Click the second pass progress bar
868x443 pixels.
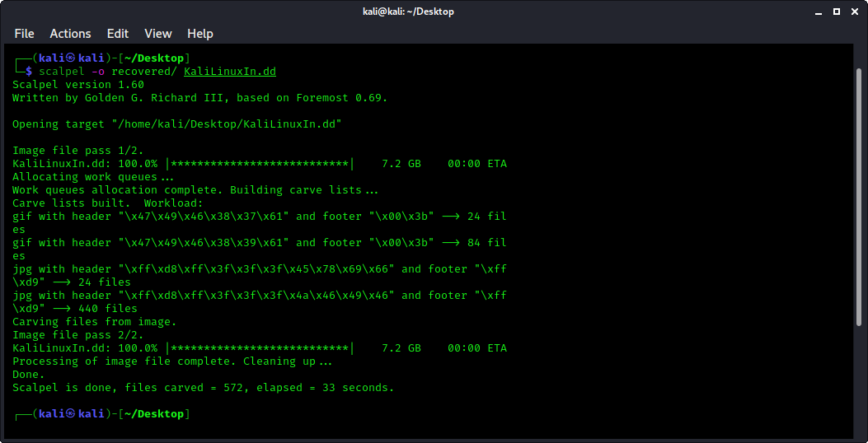coord(259,347)
